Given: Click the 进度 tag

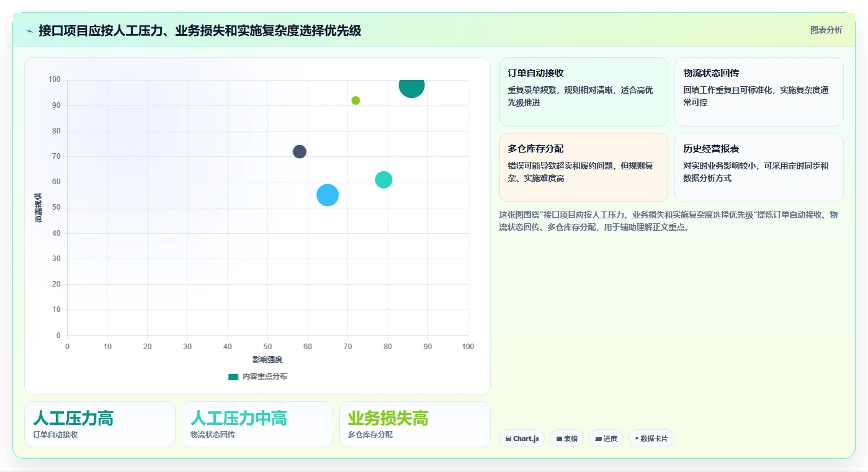Looking at the screenshot, I should [x=606, y=439].
